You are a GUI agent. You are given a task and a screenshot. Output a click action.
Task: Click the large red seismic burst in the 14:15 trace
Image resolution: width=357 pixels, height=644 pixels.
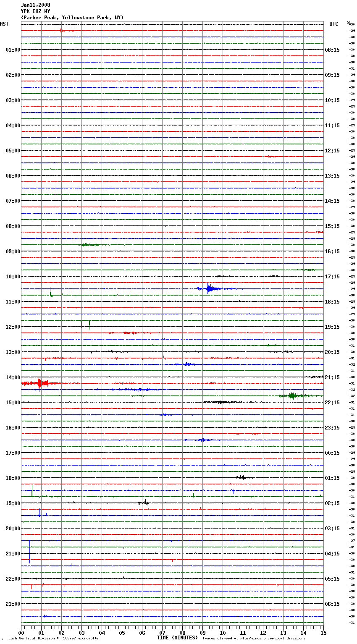(39, 383)
